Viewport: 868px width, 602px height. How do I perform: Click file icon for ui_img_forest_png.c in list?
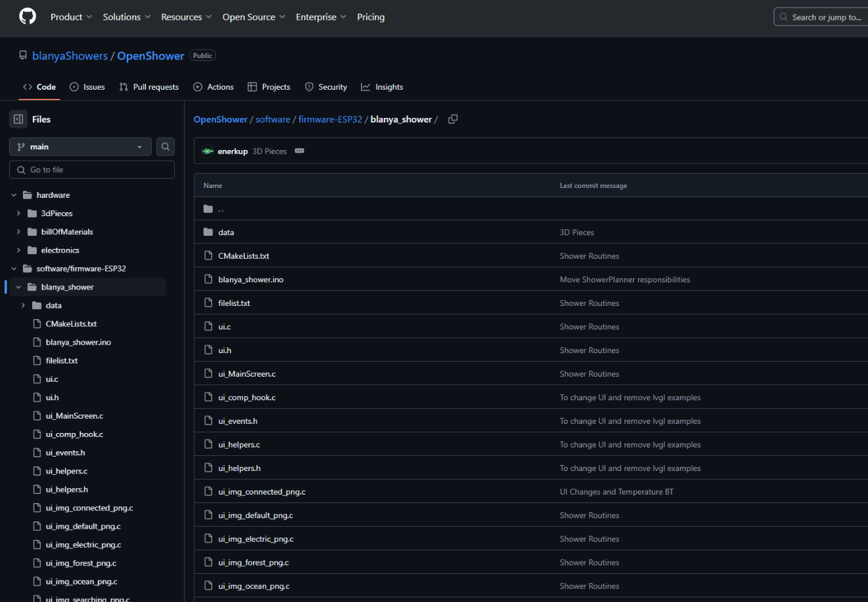coord(208,563)
